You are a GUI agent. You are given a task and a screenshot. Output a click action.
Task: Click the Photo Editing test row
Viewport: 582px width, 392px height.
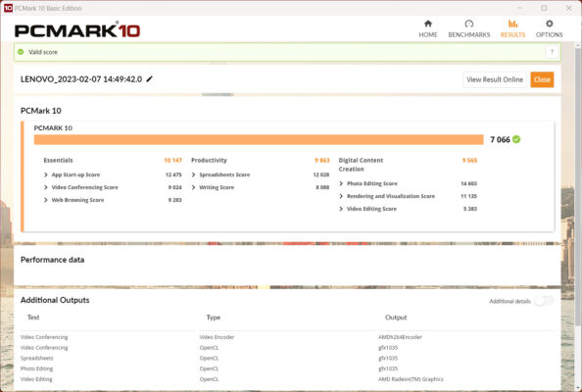[37, 368]
